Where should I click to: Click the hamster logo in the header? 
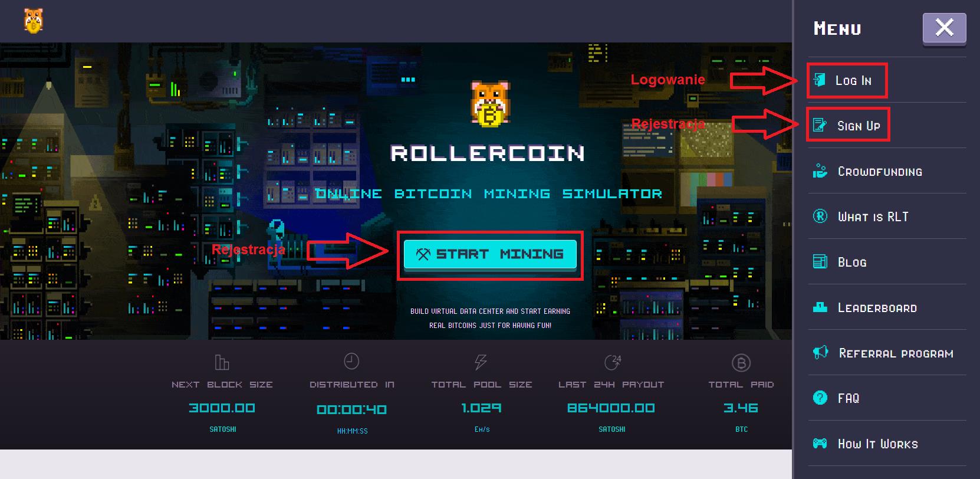(x=34, y=21)
